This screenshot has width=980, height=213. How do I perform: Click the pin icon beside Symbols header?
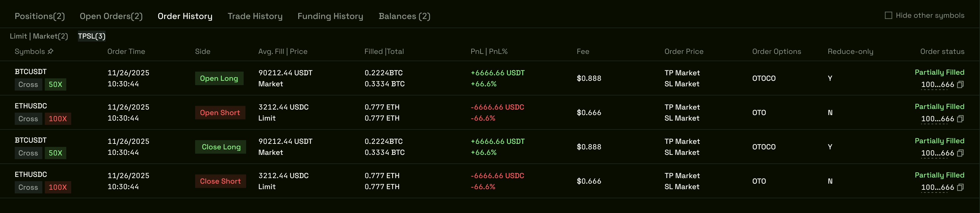click(x=51, y=51)
